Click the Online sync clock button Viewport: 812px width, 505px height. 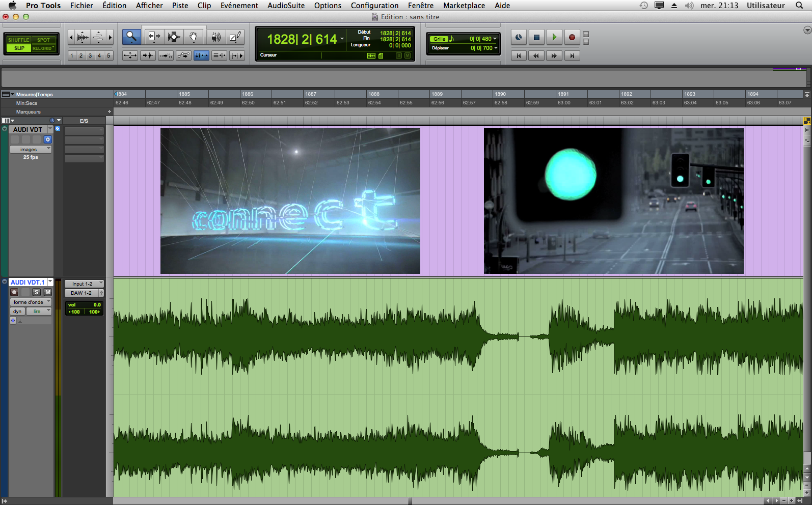[x=519, y=37]
